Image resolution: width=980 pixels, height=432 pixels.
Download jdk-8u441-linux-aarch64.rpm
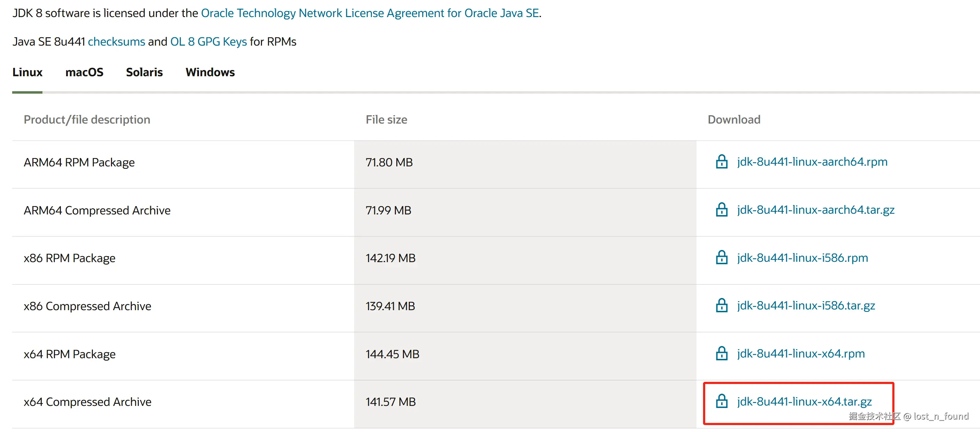(812, 162)
